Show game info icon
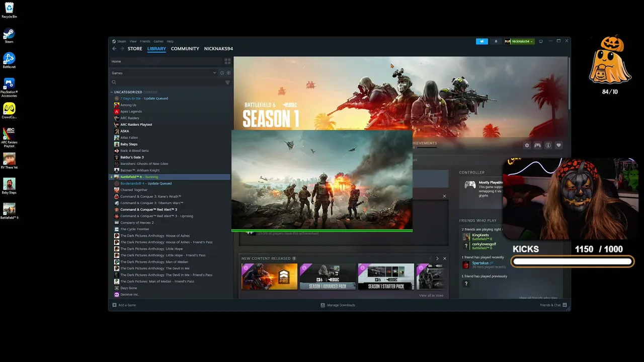 pyautogui.click(x=548, y=145)
